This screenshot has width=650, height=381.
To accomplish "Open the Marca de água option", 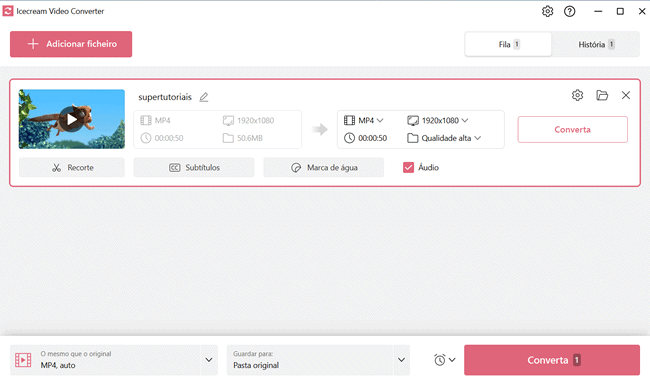I will [x=324, y=167].
